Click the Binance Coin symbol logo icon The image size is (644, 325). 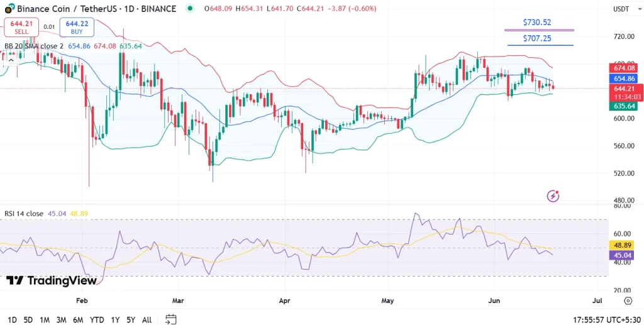(10, 8)
